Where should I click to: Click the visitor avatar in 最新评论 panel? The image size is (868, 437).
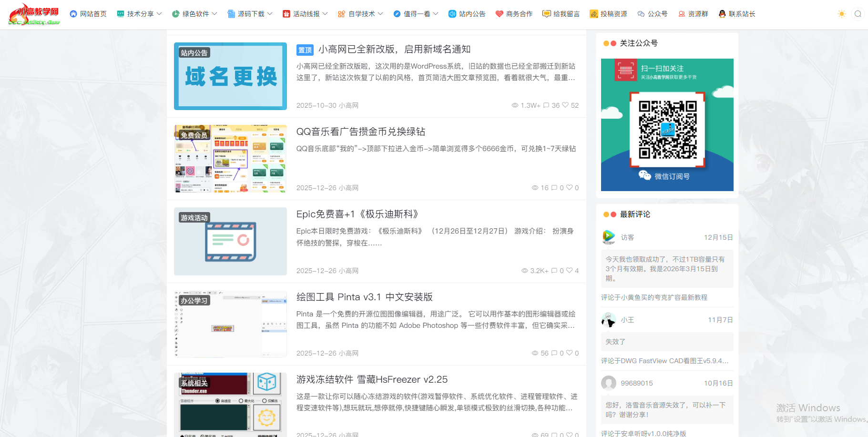tap(608, 237)
